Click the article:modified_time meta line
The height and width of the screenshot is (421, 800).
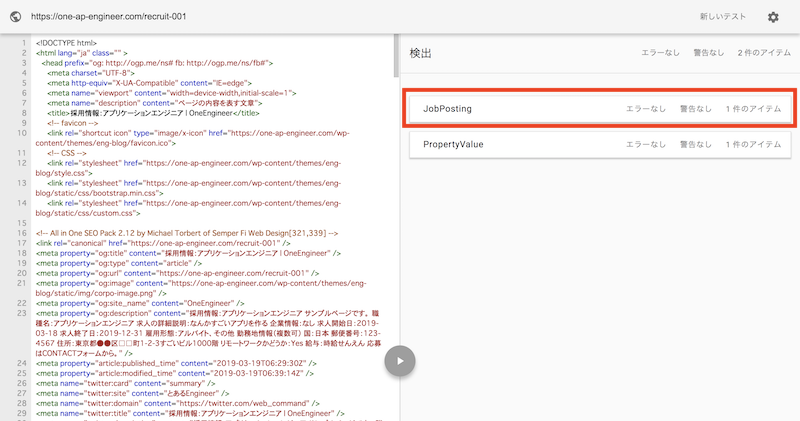(x=174, y=373)
